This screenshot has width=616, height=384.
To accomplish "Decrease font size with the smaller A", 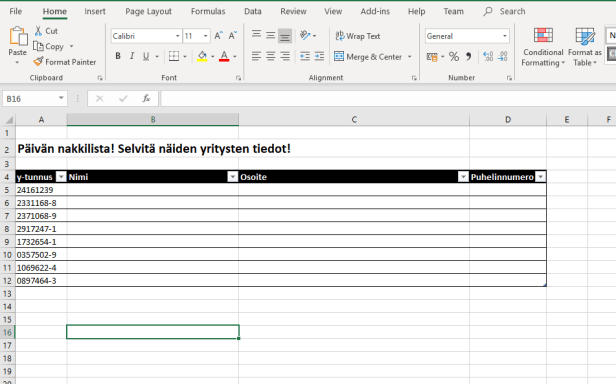I will pyautogui.click(x=233, y=36).
